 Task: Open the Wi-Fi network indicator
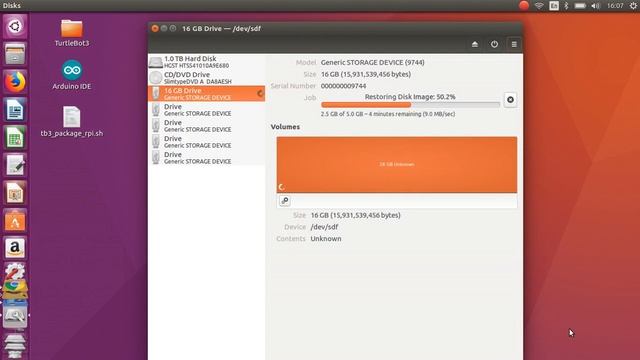click(x=539, y=6)
